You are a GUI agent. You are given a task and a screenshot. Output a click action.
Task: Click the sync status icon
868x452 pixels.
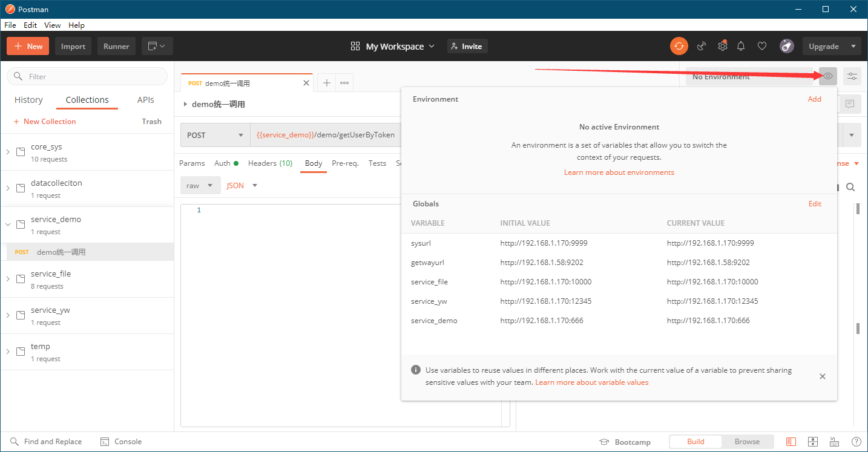point(679,46)
